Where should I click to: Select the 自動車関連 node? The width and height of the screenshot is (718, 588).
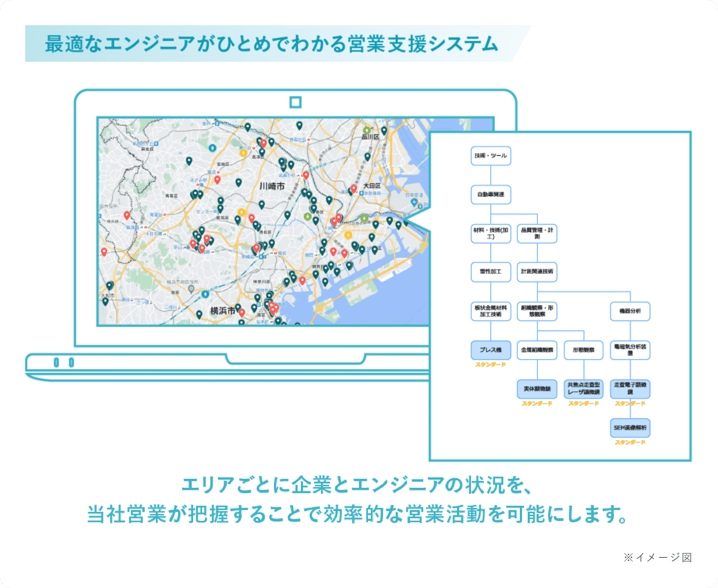(x=490, y=194)
